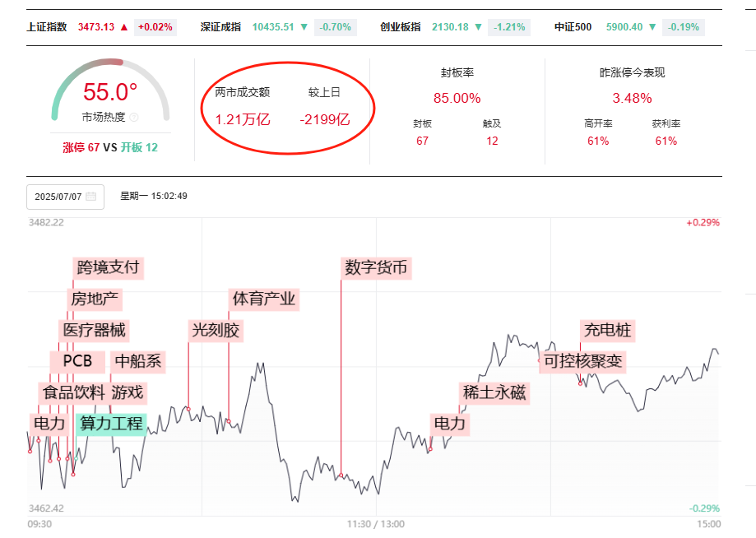Click the 中船系 sector tag
This screenshot has height=538, width=756.
[x=138, y=361]
